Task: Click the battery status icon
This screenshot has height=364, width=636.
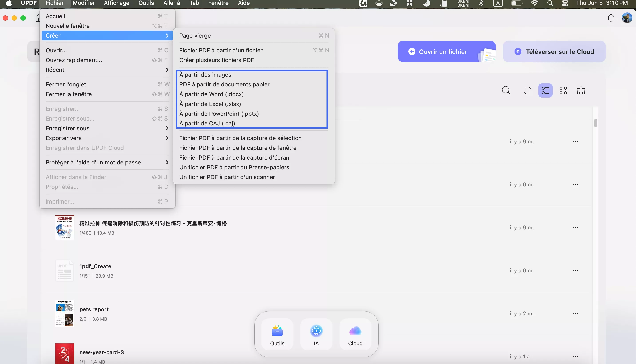Action: 517,3
